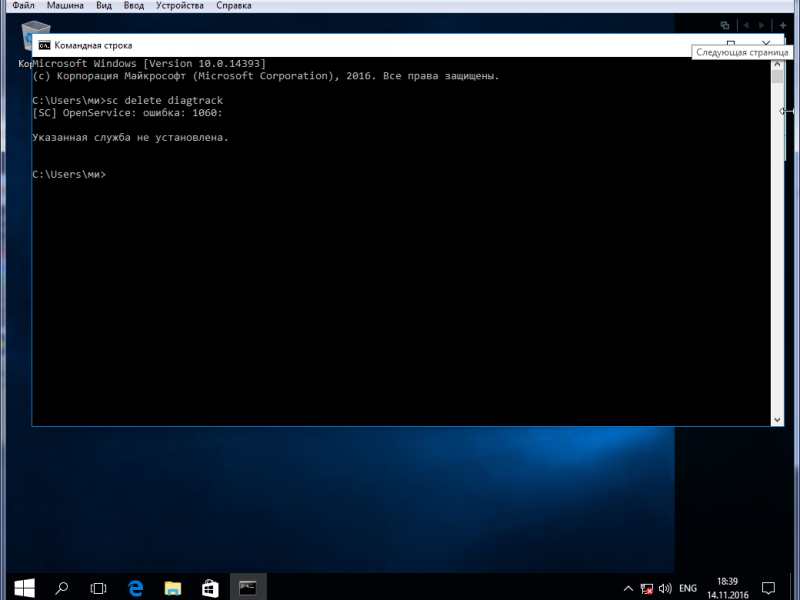The width and height of the screenshot is (800, 600).
Task: Click the "Указанная служба не установлена." message
Action: click(131, 137)
